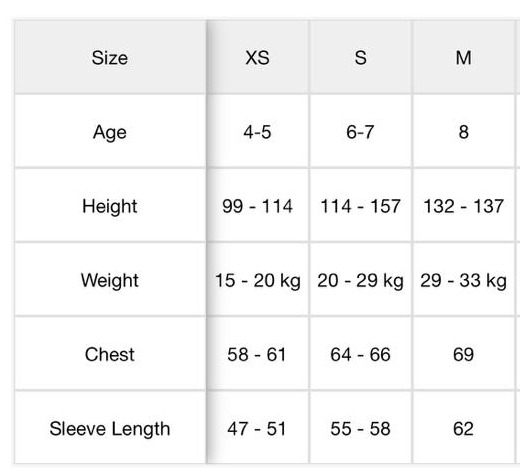
Task: Click the 15 - 20 kg weight cell
Action: (x=257, y=280)
